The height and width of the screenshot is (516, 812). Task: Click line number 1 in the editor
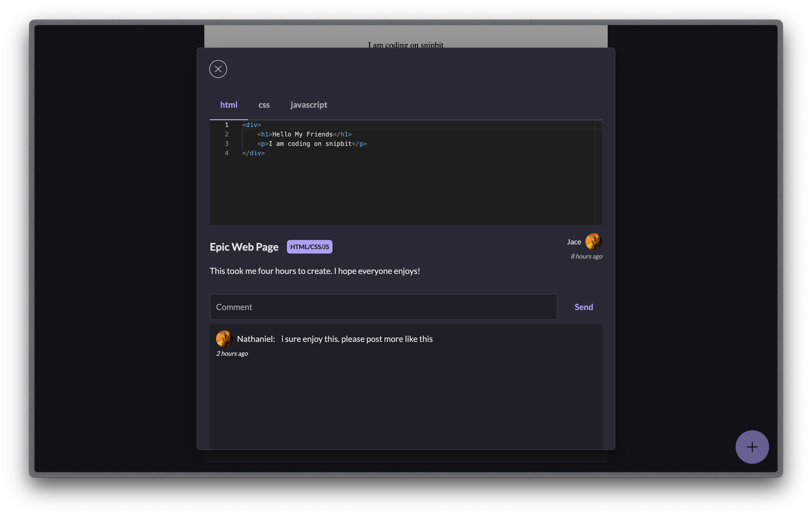tap(227, 125)
